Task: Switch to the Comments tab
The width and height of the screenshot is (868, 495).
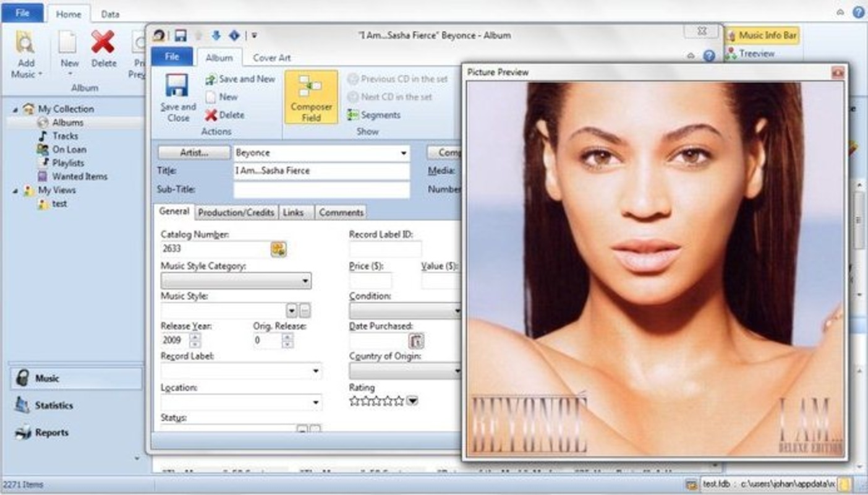Action: pos(341,212)
